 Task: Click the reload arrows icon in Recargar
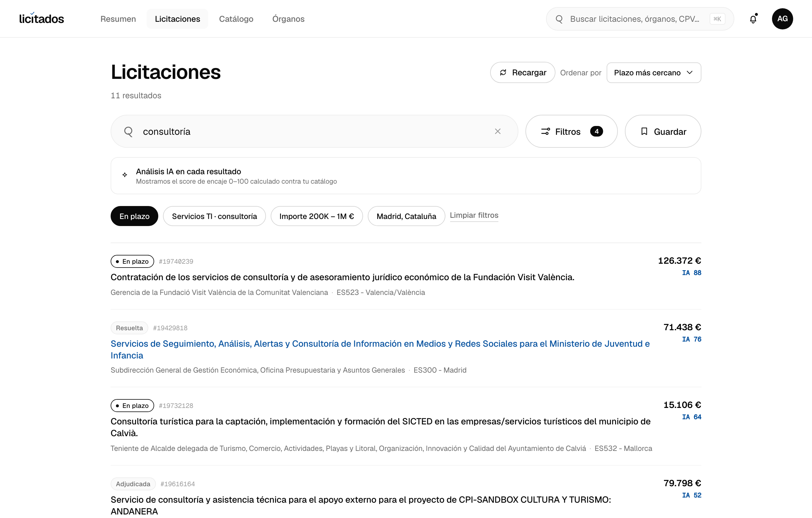tap(503, 72)
